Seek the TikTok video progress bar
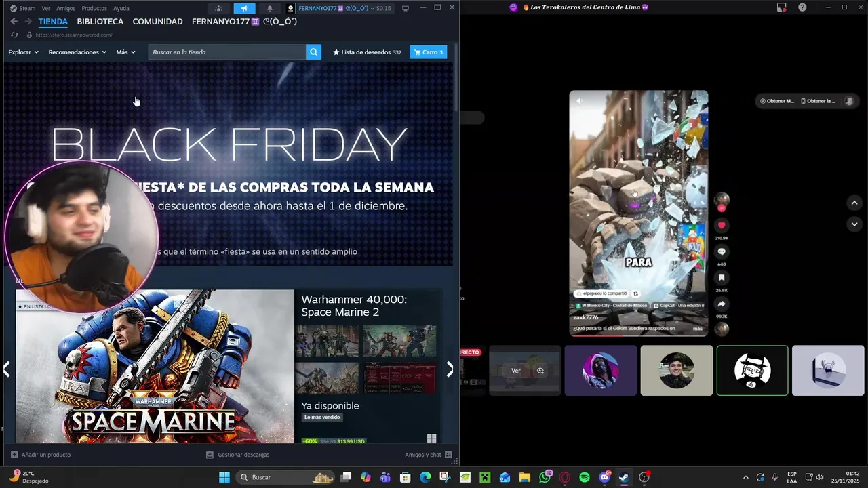Screen dimensions: 868x488 point(639,335)
